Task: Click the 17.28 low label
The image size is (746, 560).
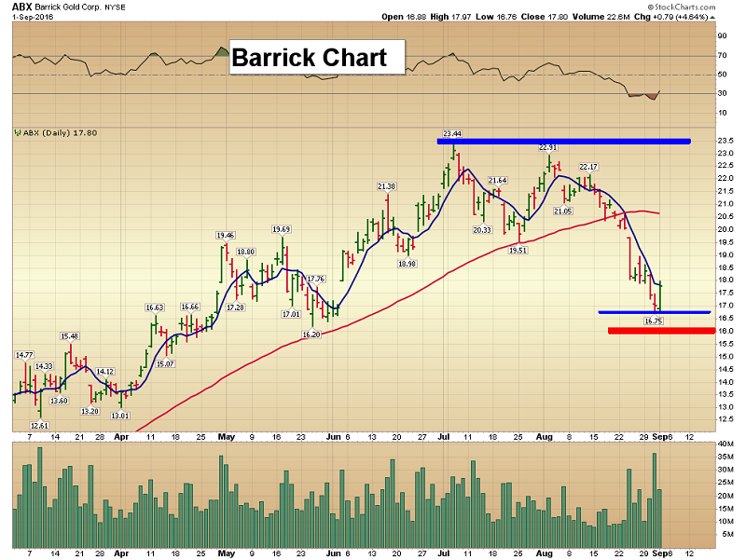Action: pyautogui.click(x=235, y=307)
